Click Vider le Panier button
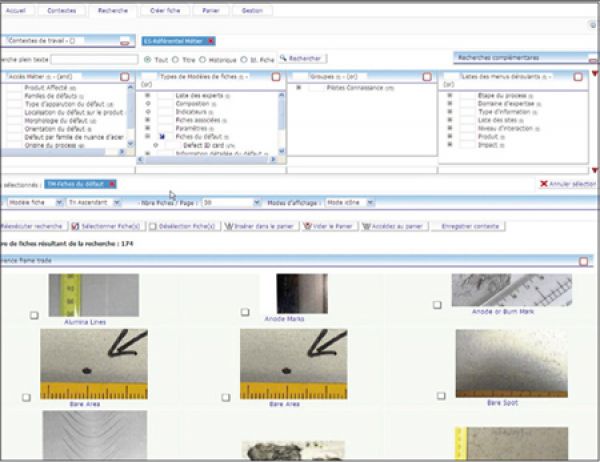Viewport: 600px width, 462px height. 329,226
